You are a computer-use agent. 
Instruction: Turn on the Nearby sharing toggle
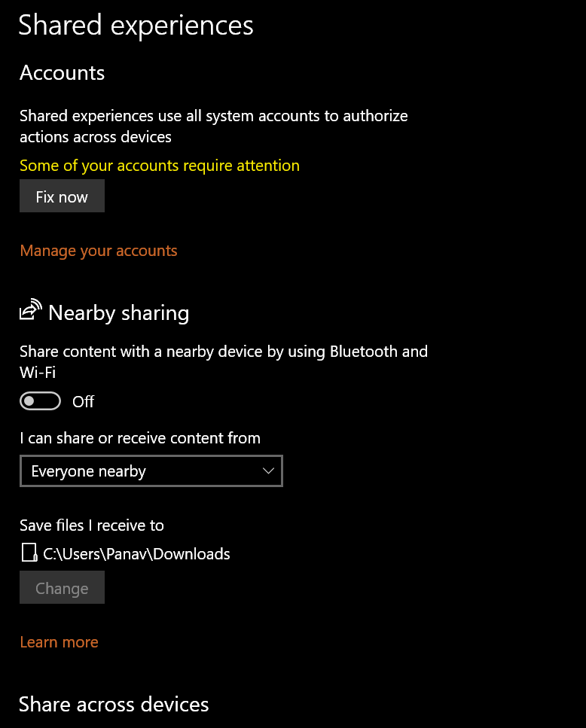41,401
